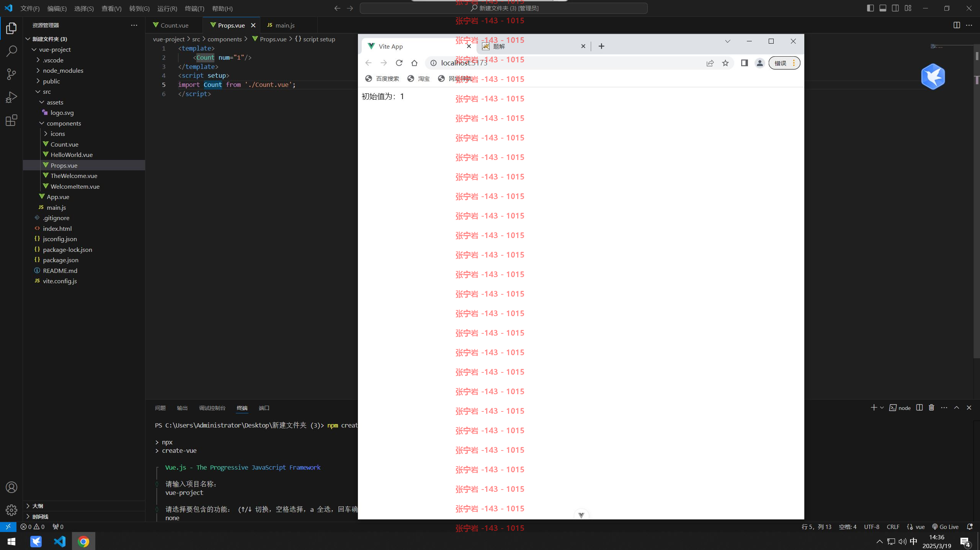The image size is (980, 550).
Task: Open the Run and Debug view
Action: pos(11,97)
